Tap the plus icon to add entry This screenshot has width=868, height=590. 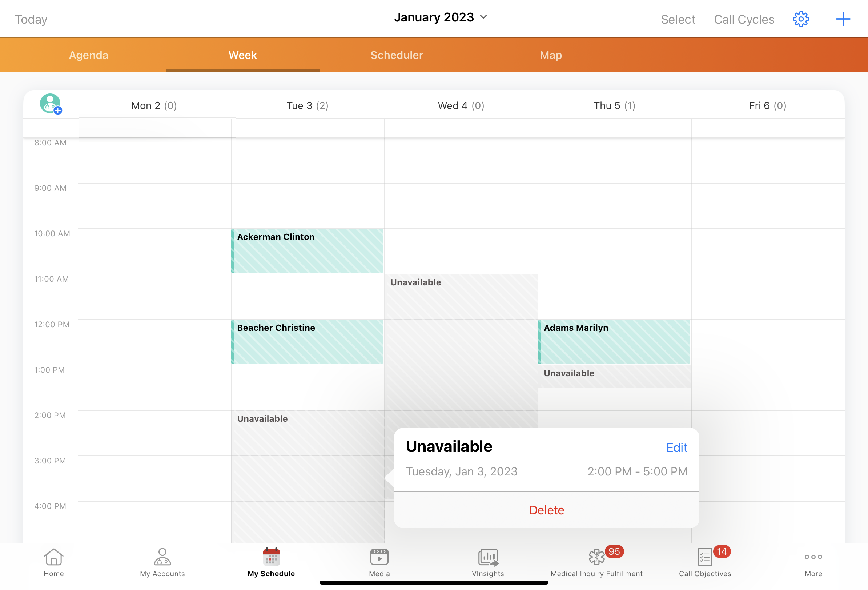pyautogui.click(x=843, y=19)
